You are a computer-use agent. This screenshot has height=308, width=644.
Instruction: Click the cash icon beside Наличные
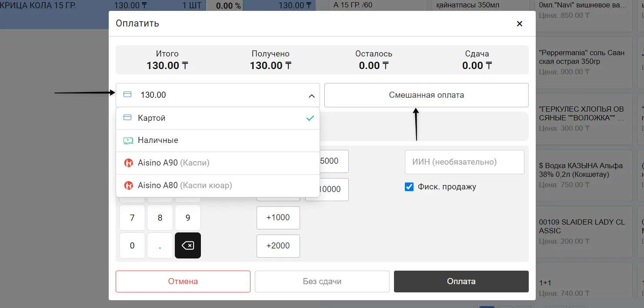128,140
